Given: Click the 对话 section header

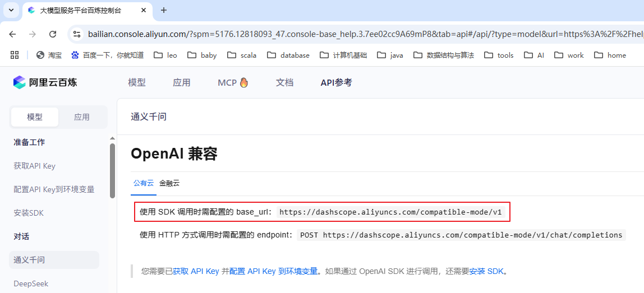Looking at the screenshot, I should click(x=21, y=236).
